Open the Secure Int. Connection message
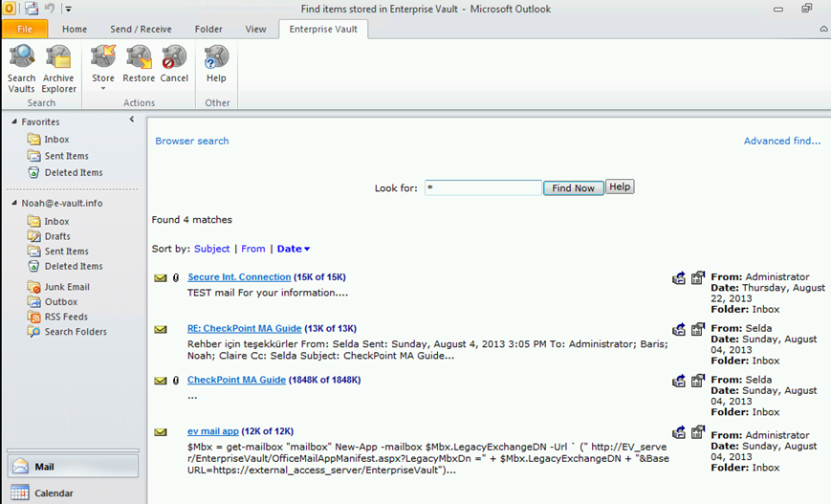The width and height of the screenshot is (831, 504). coord(239,277)
